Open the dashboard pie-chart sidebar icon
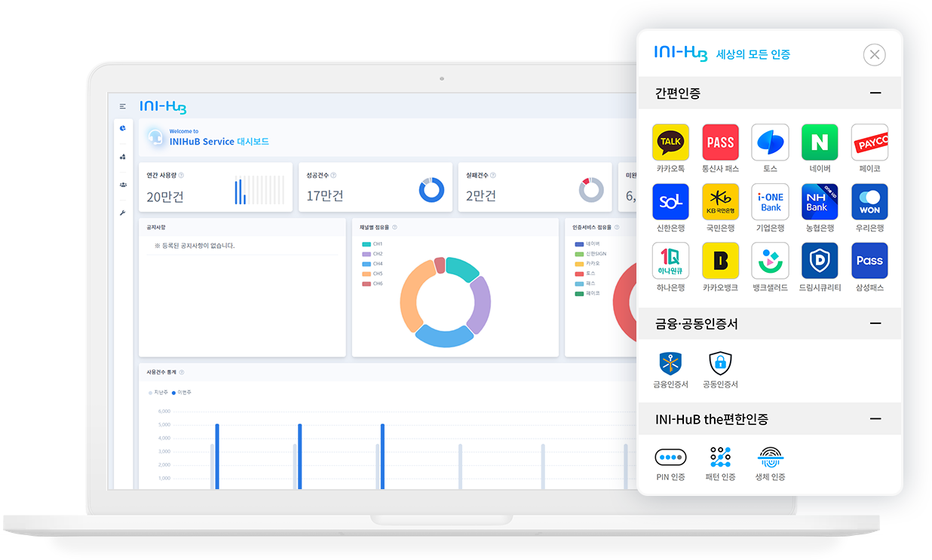This screenshot has width=932, height=560. coord(122,128)
